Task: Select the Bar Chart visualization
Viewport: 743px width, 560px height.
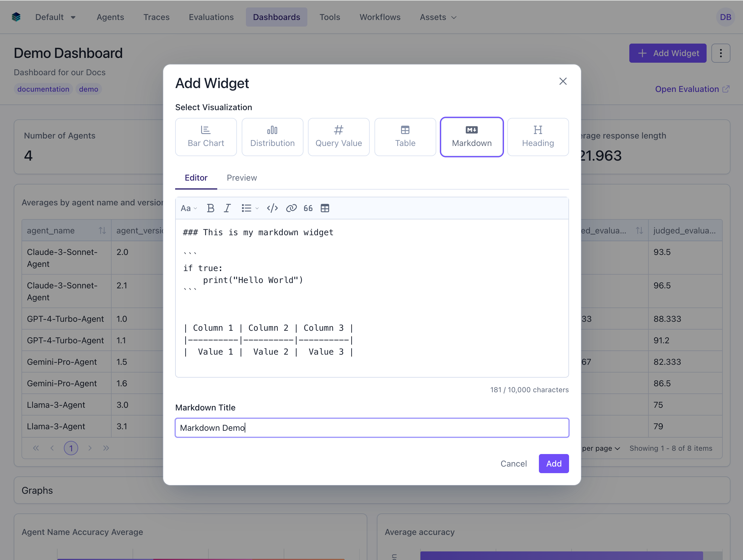Action: (x=206, y=137)
